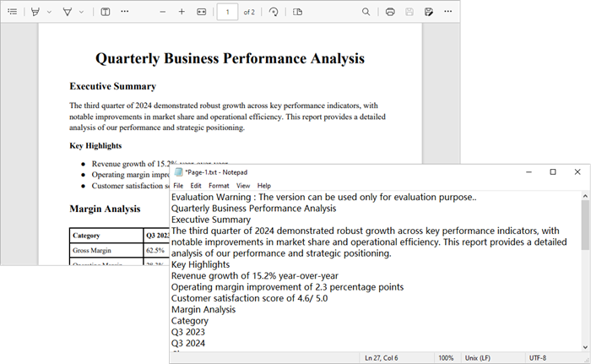Zoom in with the plus button

[182, 12]
